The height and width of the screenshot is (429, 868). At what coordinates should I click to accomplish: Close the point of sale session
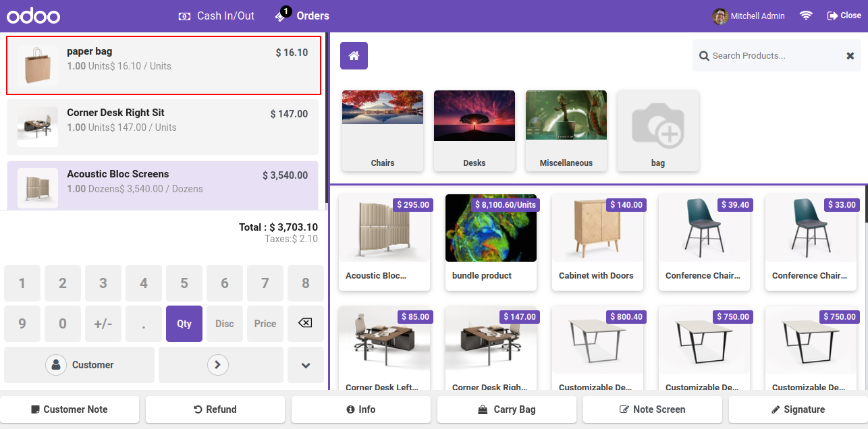click(x=844, y=16)
